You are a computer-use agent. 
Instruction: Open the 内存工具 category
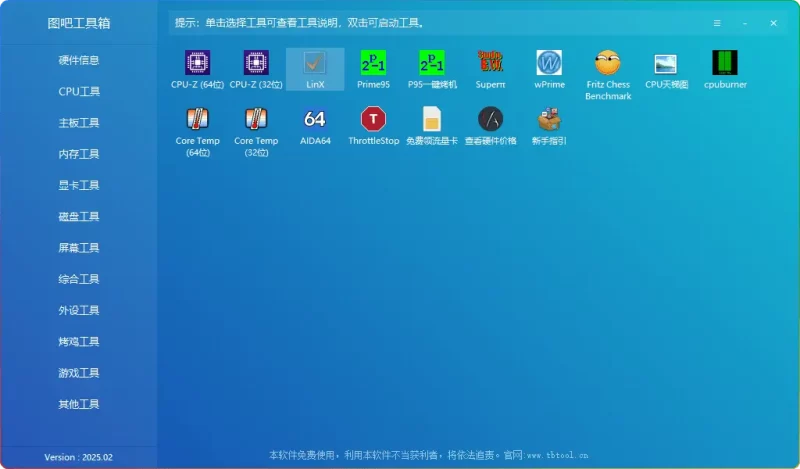[79, 154]
